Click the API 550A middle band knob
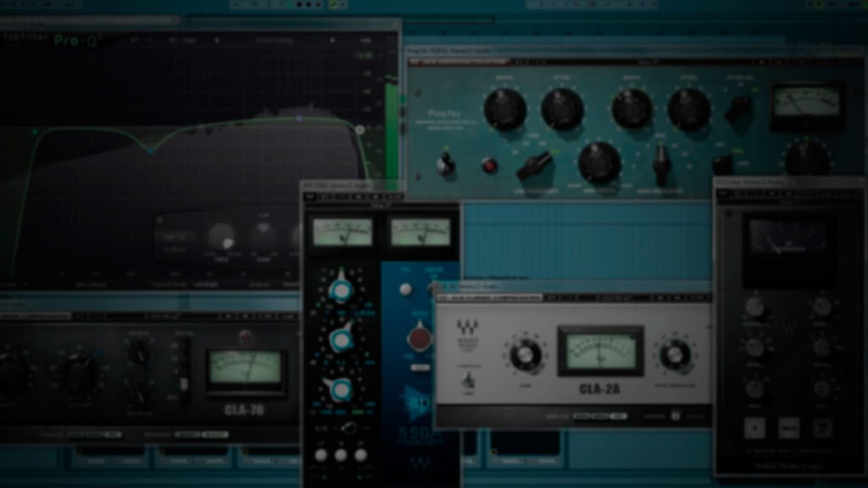This screenshot has width=868, height=488. click(x=341, y=337)
